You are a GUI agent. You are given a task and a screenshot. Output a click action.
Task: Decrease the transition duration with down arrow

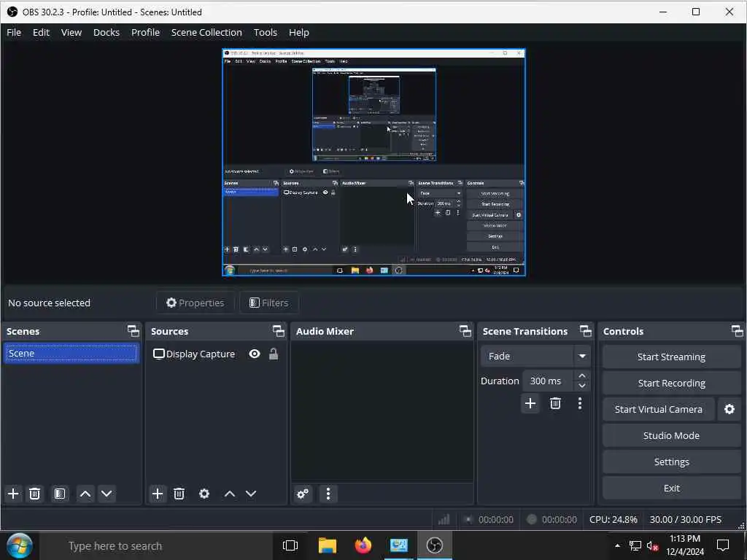(x=582, y=386)
